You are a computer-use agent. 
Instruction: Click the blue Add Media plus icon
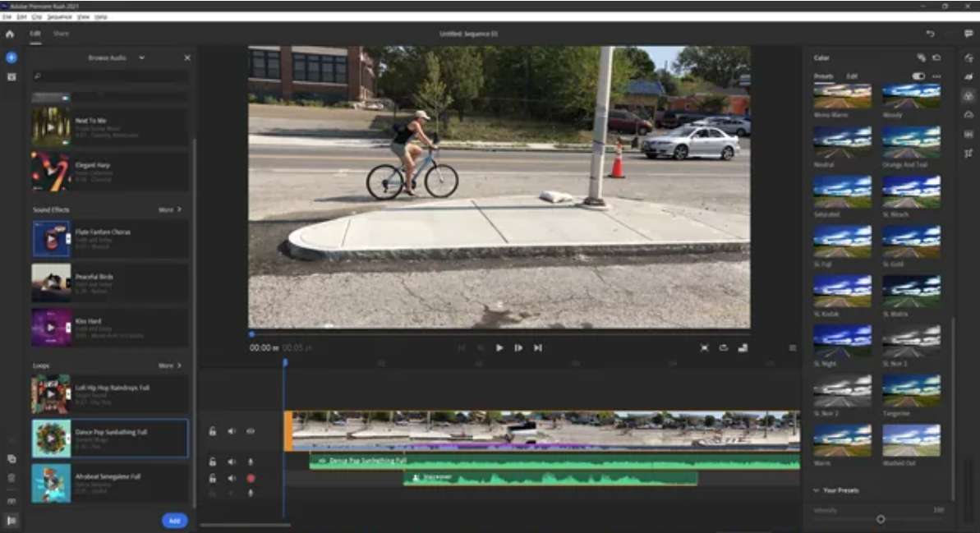12,57
